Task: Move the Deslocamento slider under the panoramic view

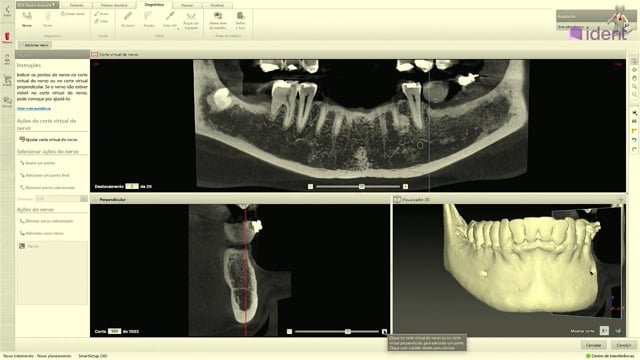Action: coord(362,187)
